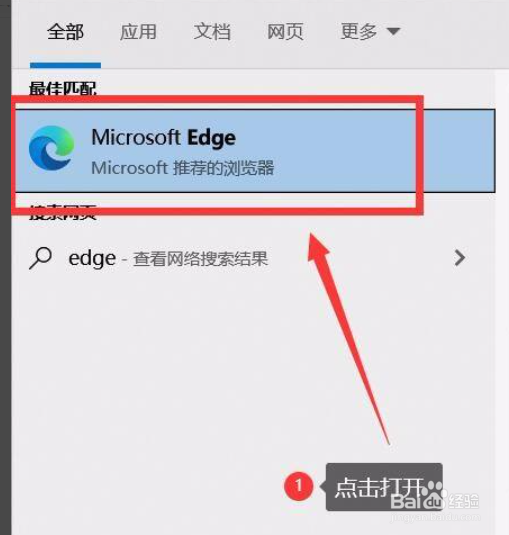This screenshot has height=535, width=509.
Task: Click the 搜索网页 section header
Action: click(x=62, y=212)
